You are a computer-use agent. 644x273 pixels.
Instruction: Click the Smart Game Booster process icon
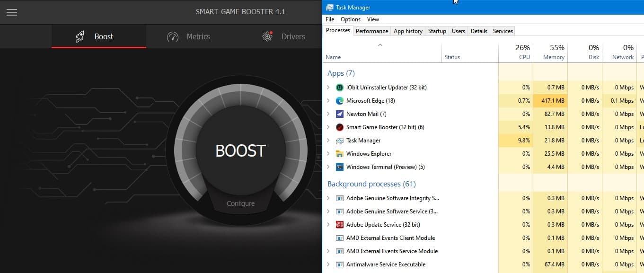coord(339,127)
